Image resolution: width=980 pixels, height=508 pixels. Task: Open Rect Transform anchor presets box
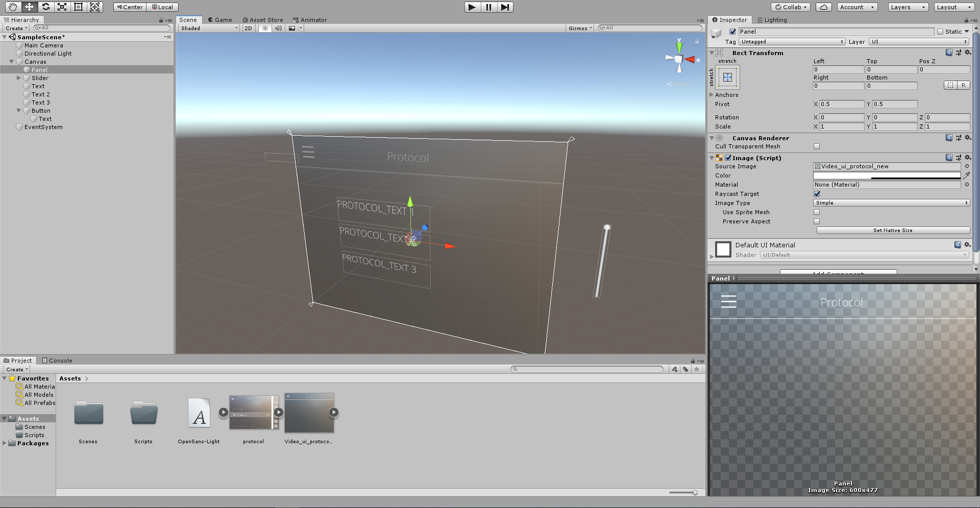(728, 77)
